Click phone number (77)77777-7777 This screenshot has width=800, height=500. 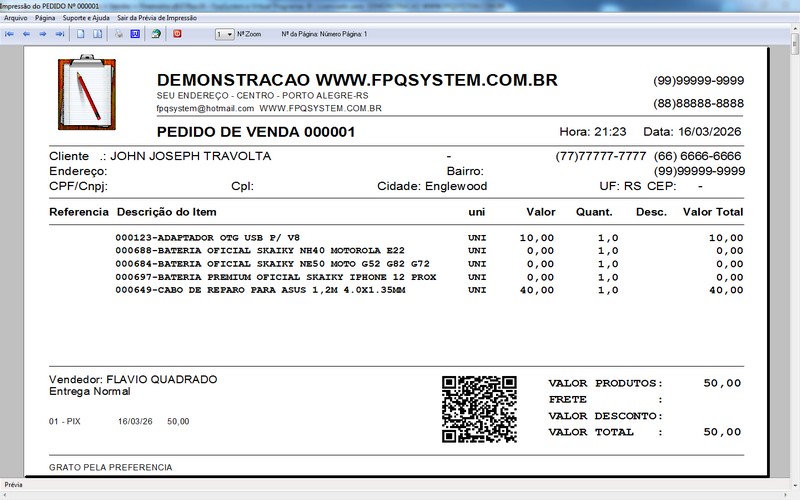pos(601,156)
